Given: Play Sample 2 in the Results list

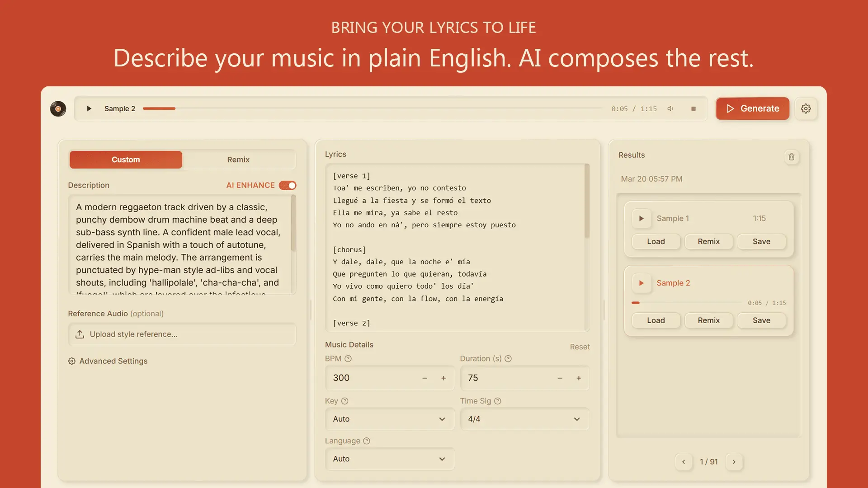Looking at the screenshot, I should click(x=641, y=283).
